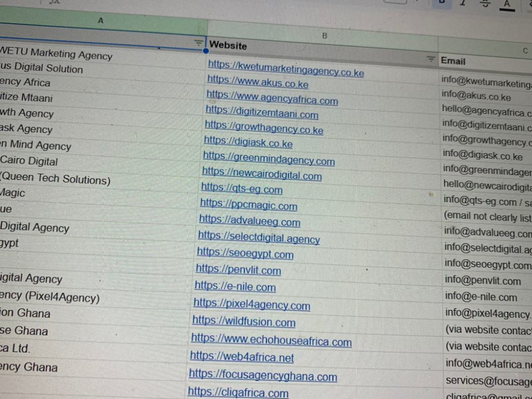532x399 pixels.
Task: Select the info@digiask.co.ke email cell
Action: point(483,155)
